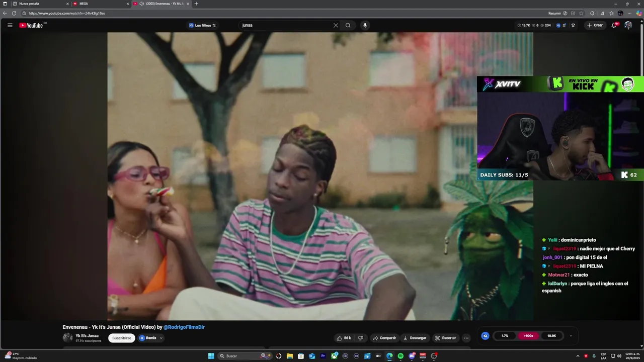Screen dimensions: 644x362
Task: Share the video with Compartir
Action: coord(384,338)
